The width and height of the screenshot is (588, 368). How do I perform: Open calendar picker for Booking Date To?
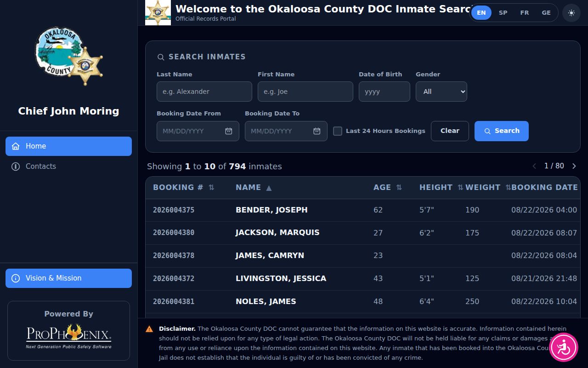317,131
